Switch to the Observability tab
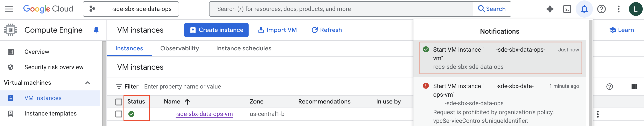Viewport: 644px width, 126px height. [179, 48]
